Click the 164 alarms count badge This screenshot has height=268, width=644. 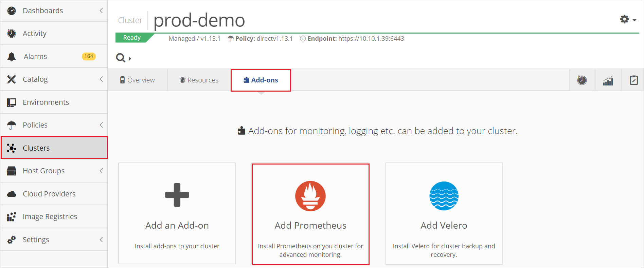pos(89,56)
